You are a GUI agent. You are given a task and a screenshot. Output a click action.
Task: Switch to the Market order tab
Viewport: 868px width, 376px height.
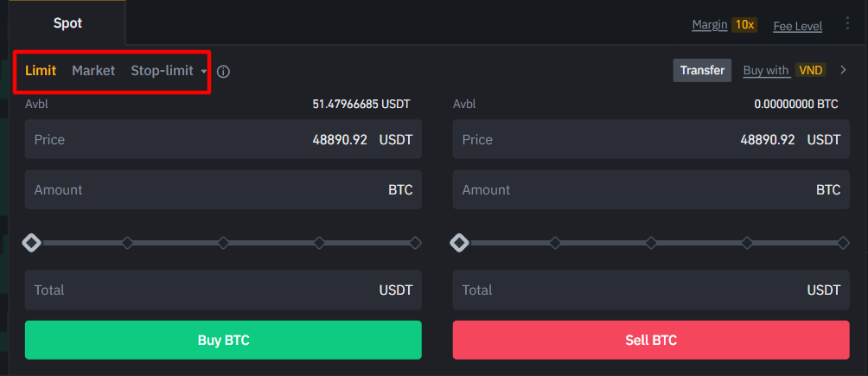pyautogui.click(x=93, y=70)
